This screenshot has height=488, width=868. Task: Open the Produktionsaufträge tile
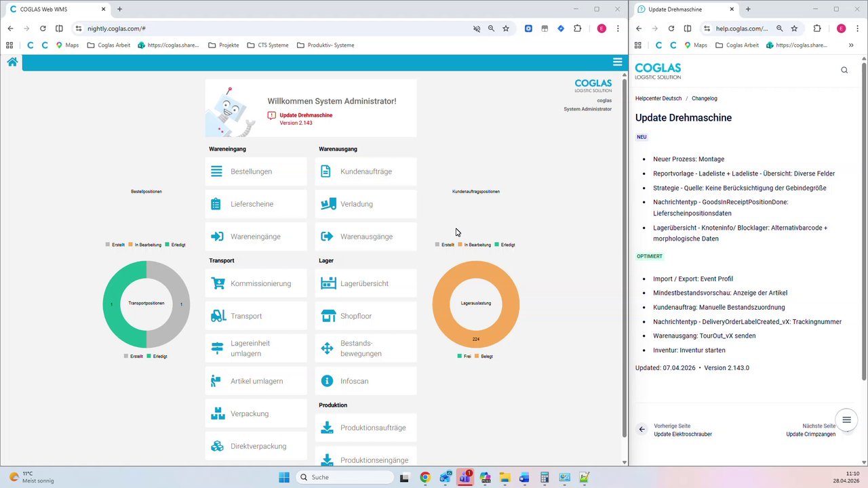point(366,428)
